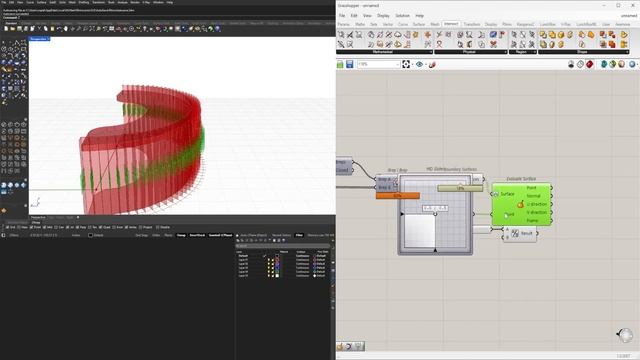
Task: Toggle the Perp osnap checkbox
Action: [x=78, y=227]
